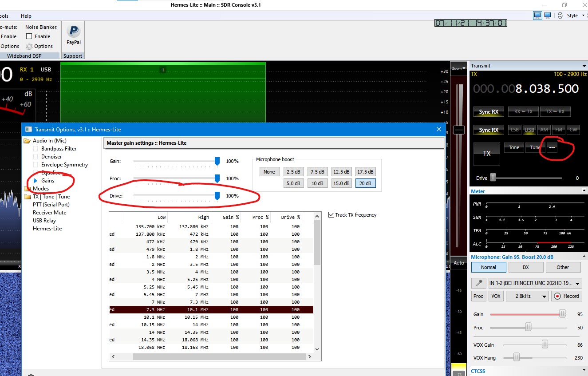Select the 15.0 dB microphone boost
Viewport: 588px width, 376px height.
[341, 183]
